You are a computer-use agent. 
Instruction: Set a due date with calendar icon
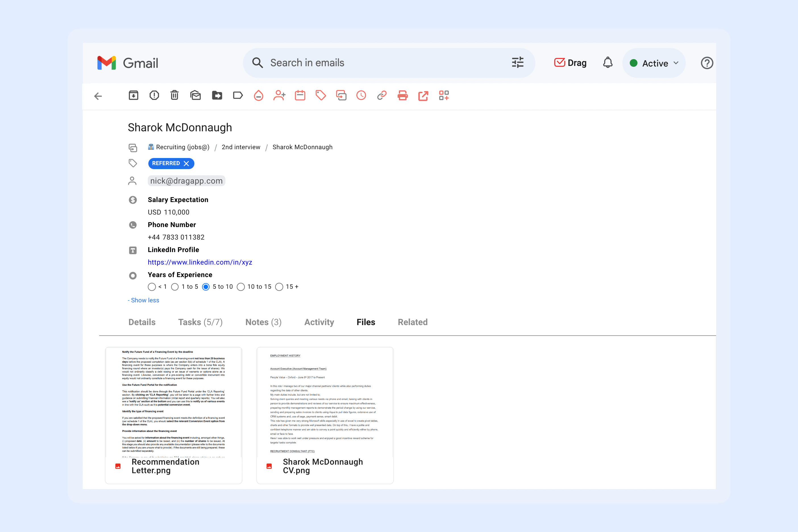pyautogui.click(x=300, y=95)
